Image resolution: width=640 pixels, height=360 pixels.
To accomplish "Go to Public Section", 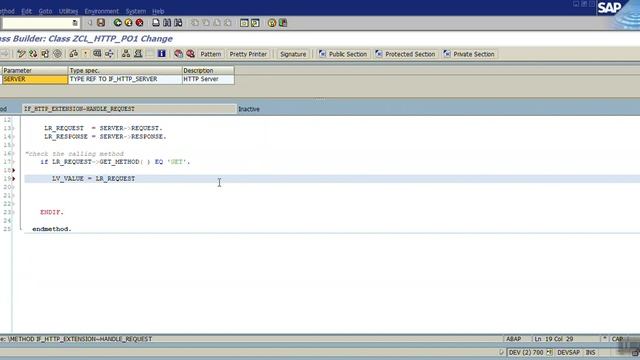I will coord(343,54).
